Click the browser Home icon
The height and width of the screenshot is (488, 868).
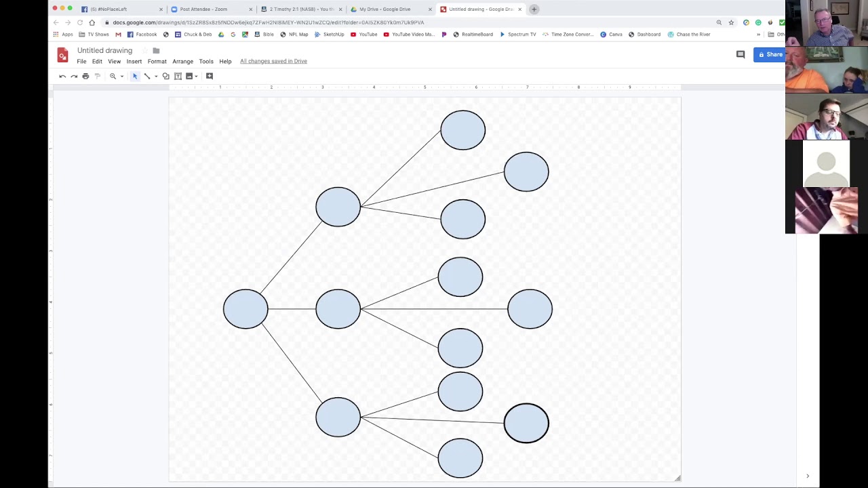pyautogui.click(x=92, y=22)
